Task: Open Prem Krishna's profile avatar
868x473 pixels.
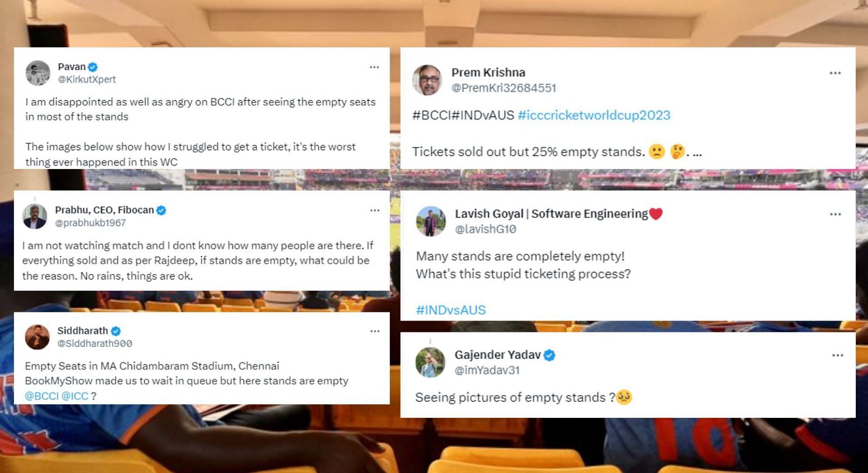Action: (427, 80)
